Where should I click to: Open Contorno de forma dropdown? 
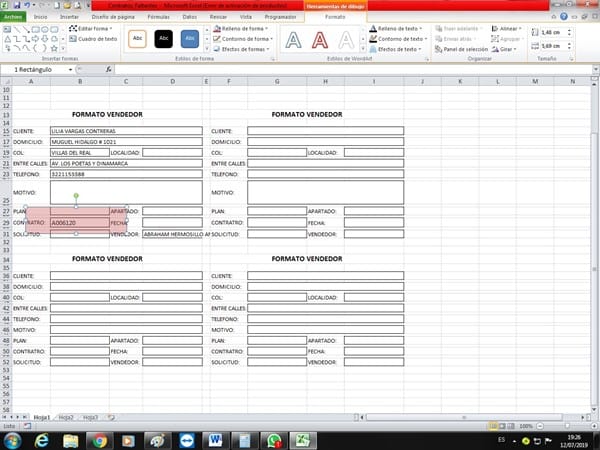243,39
